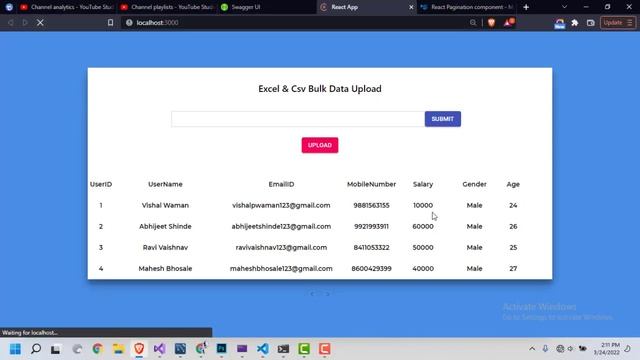Open Brave browser taskbar icon

139,349
